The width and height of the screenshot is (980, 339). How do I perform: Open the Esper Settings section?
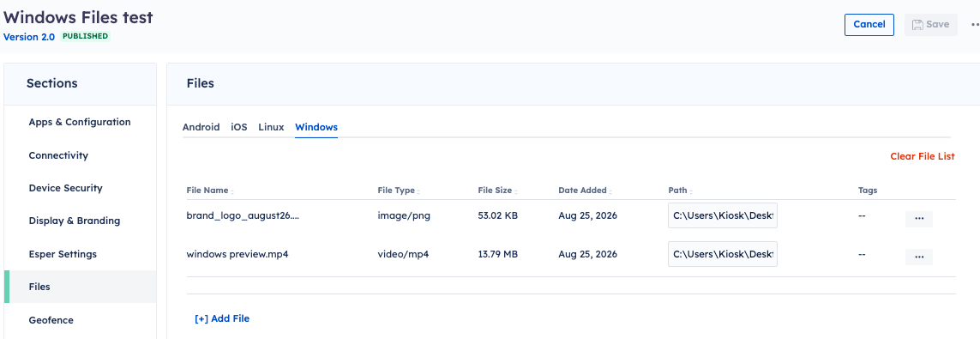(x=80, y=254)
